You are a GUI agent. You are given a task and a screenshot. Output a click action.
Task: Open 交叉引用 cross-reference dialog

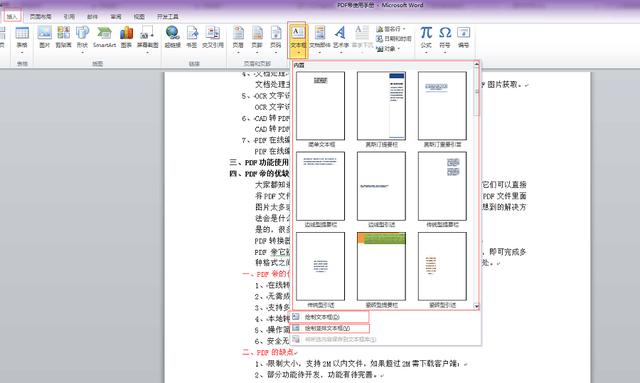[213, 37]
